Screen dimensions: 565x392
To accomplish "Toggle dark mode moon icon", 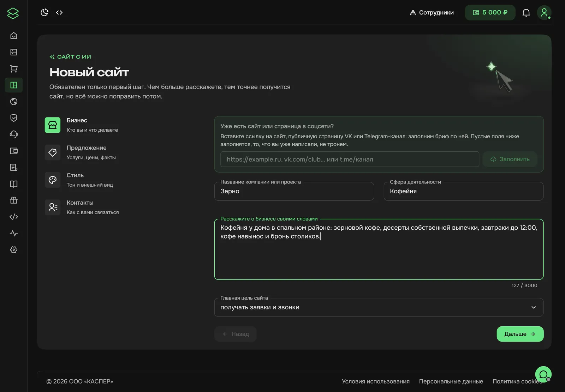I will click(x=44, y=12).
